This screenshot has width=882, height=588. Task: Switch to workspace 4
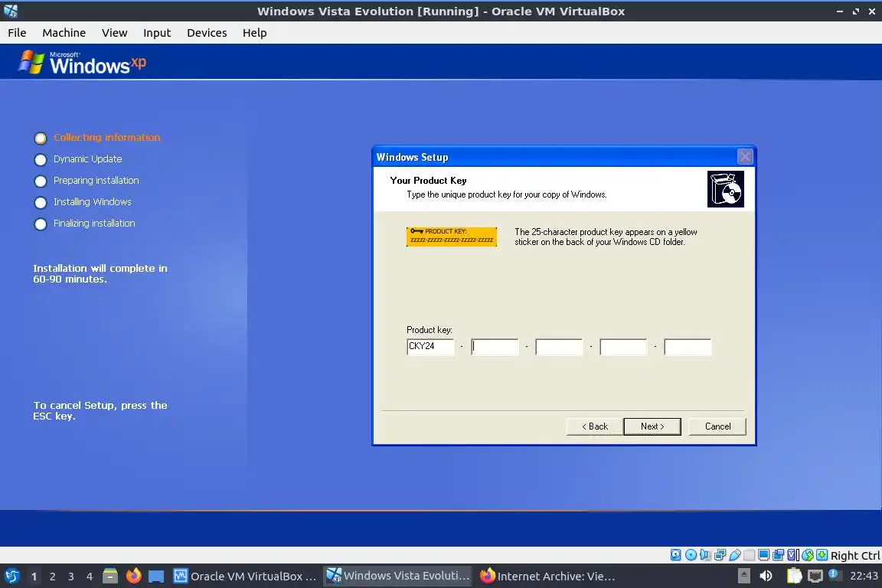click(90, 577)
